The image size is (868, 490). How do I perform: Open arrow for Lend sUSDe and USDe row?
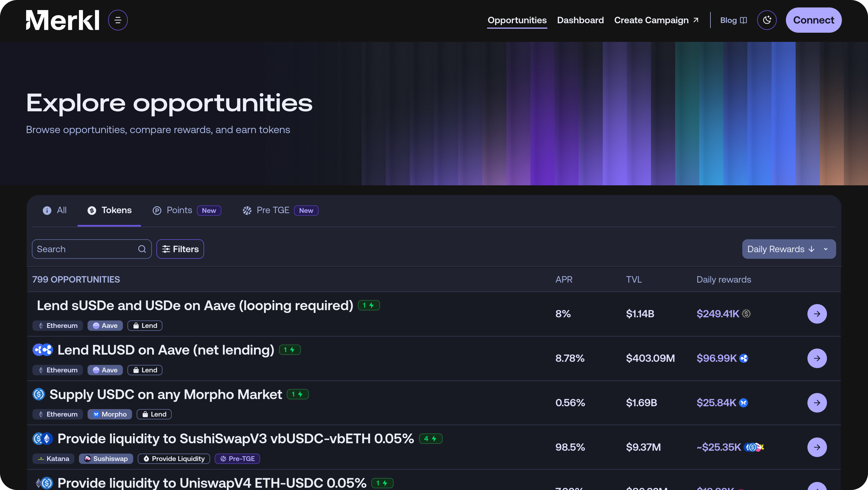[817, 314]
